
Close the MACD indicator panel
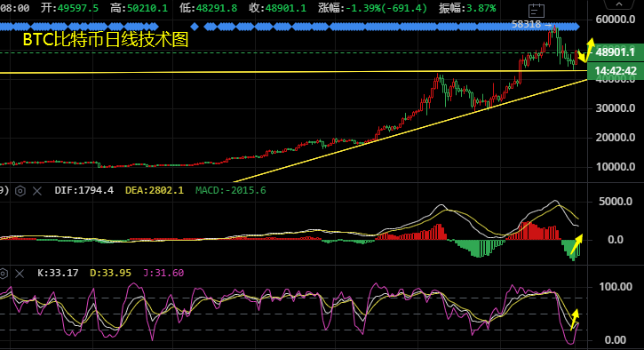pos(37,191)
